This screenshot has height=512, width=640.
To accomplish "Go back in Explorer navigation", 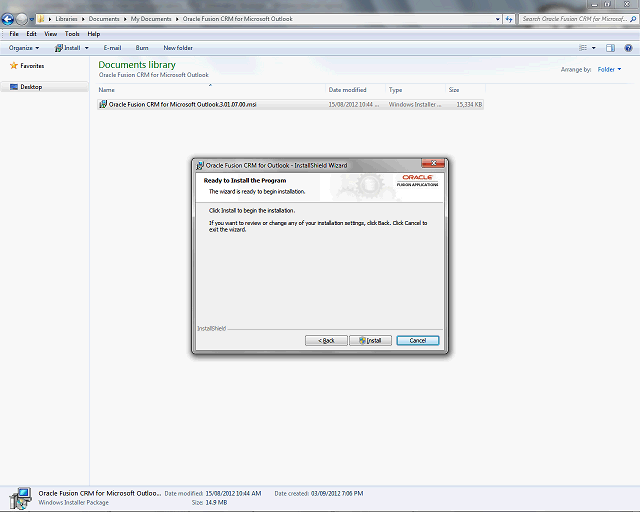I will coord(8,19).
